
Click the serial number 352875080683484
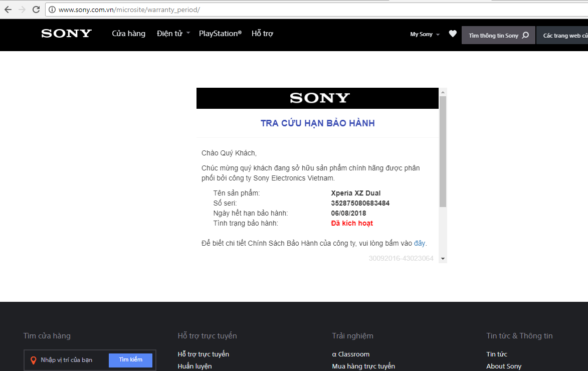tap(360, 204)
